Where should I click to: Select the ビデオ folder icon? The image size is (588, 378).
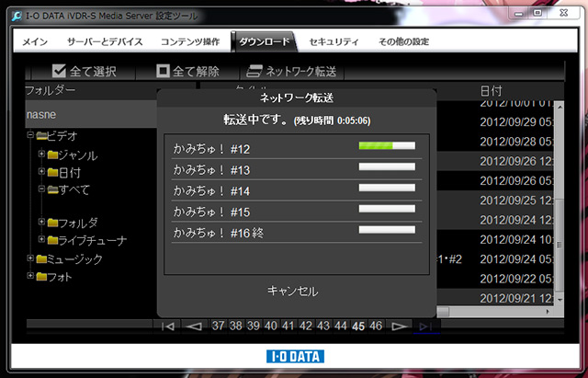[41, 136]
